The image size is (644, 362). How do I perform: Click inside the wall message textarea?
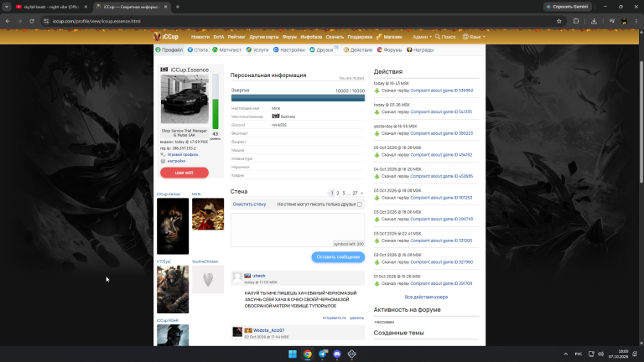tap(298, 230)
